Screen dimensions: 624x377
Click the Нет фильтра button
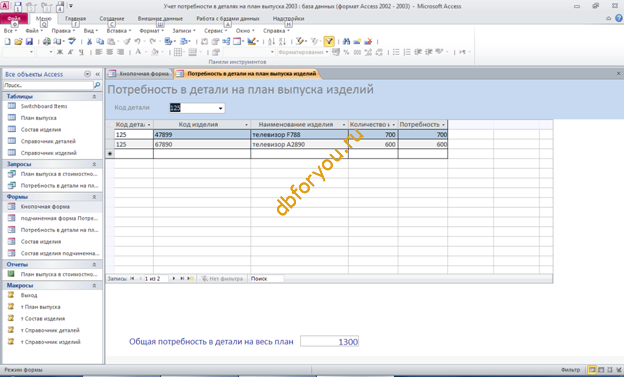click(x=222, y=279)
